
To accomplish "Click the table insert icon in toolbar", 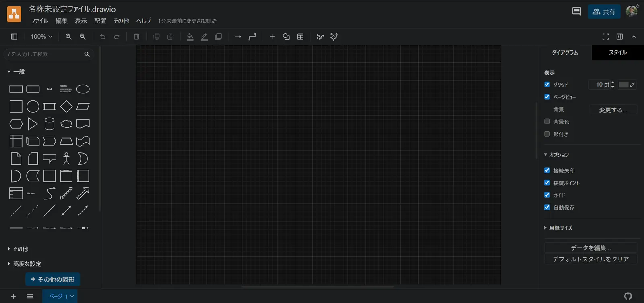I will (x=300, y=37).
